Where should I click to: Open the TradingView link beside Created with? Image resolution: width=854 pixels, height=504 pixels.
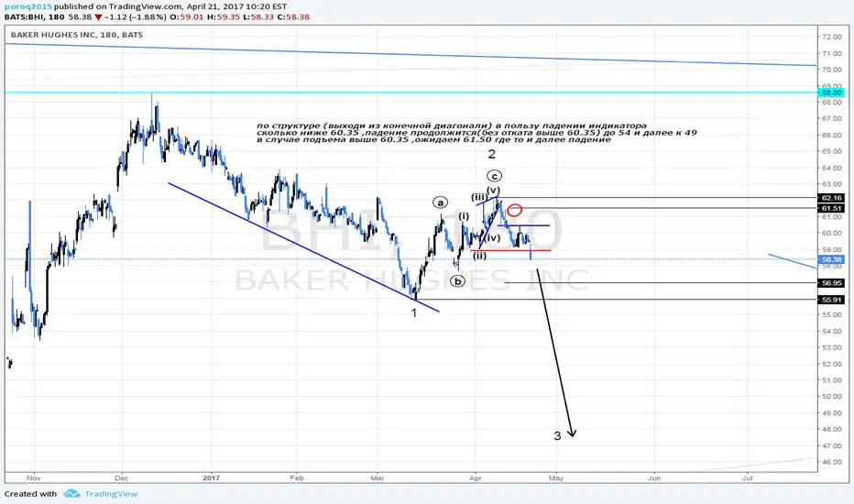(111, 494)
